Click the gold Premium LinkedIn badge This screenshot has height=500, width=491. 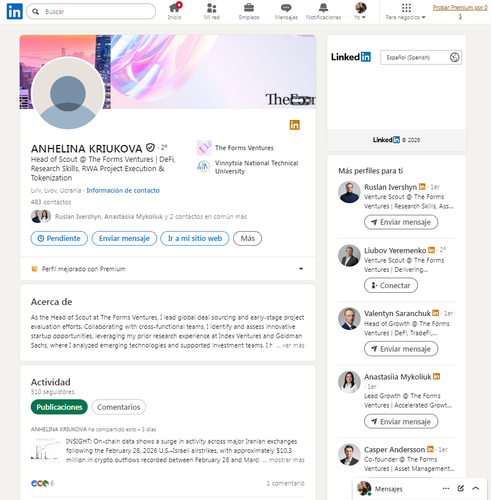point(294,125)
